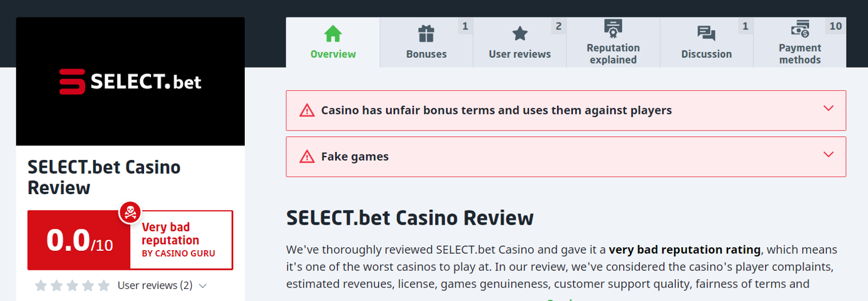The width and height of the screenshot is (868, 301).
Task: Open the Discussion tab label
Action: pos(707,54)
